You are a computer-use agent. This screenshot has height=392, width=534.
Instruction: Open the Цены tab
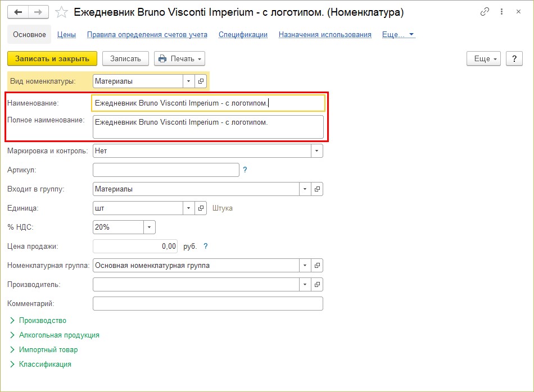(66, 35)
